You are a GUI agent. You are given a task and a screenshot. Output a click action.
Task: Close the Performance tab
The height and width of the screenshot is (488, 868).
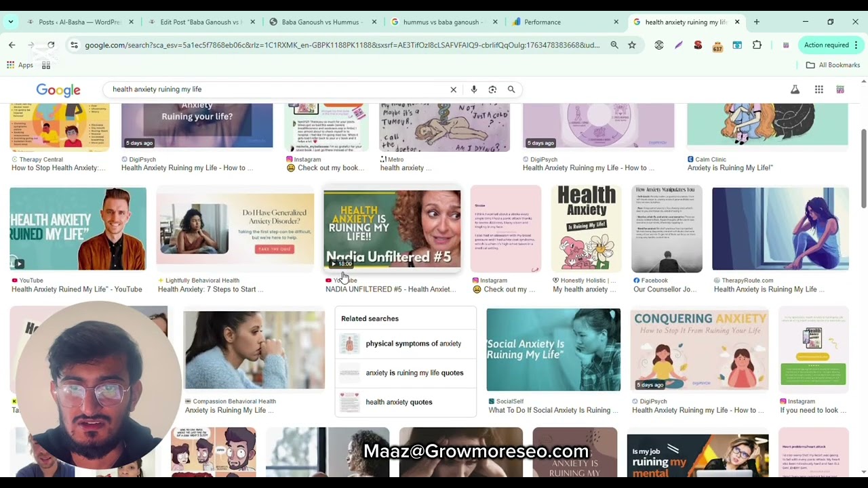tap(616, 22)
